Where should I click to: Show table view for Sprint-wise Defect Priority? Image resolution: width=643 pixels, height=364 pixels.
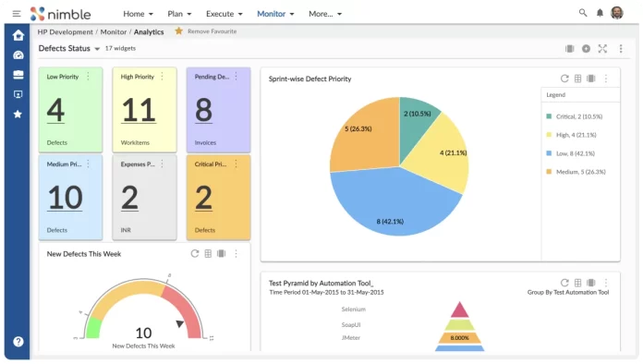tap(577, 79)
